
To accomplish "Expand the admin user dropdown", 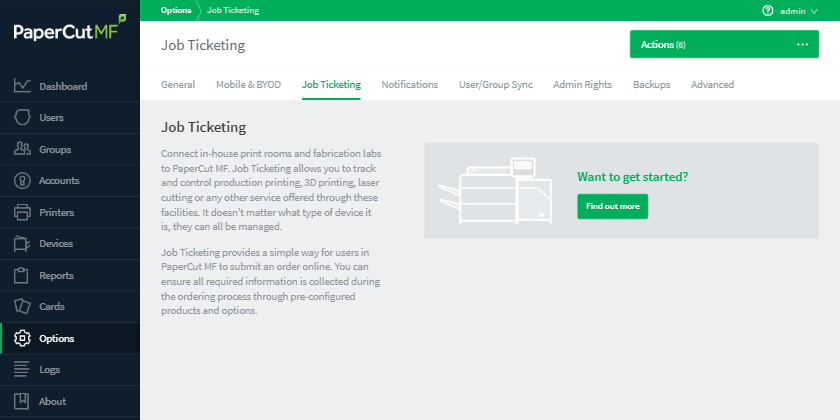I will coord(798,11).
